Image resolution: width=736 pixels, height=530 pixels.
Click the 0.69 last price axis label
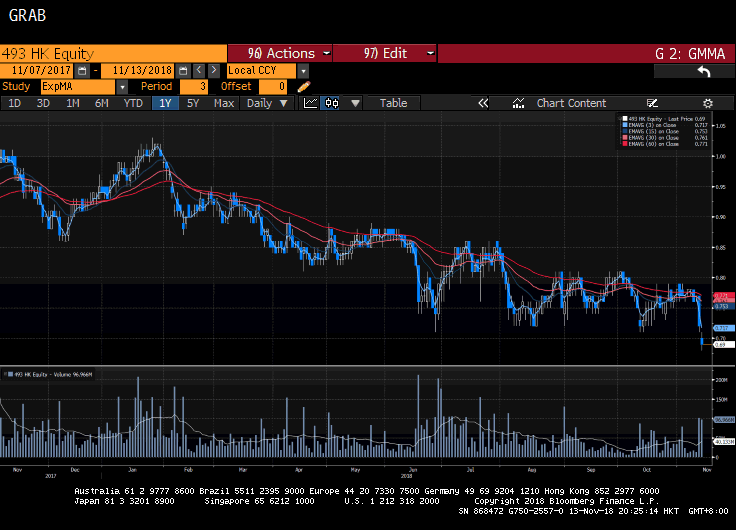723,345
